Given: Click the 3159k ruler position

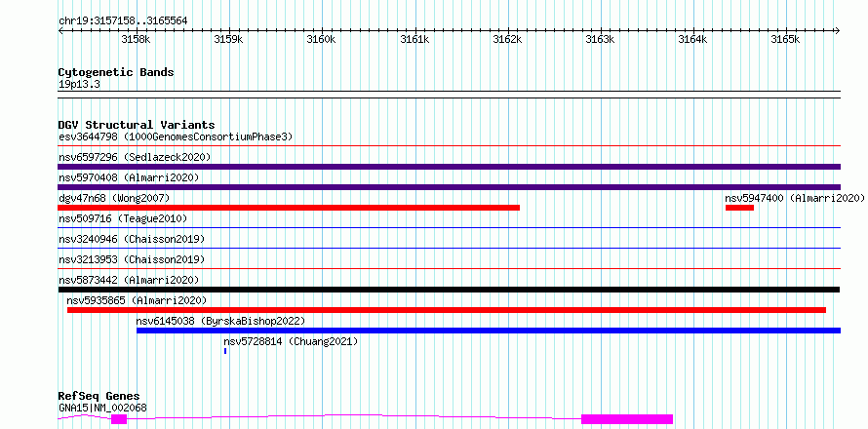Looking at the screenshot, I should click(x=228, y=39).
